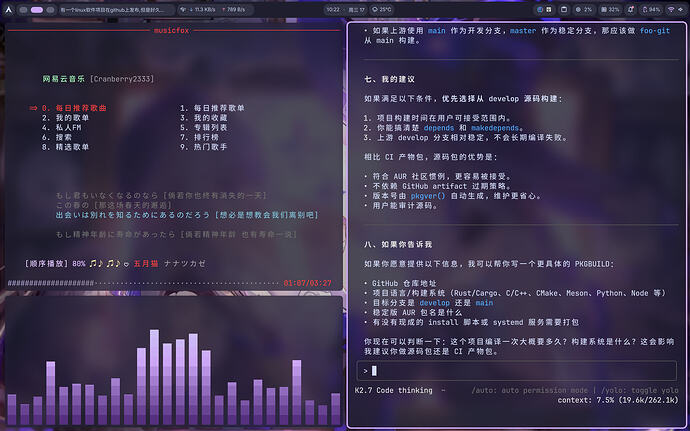
Task: Click the musicfox playback progress bar
Action: pyautogui.click(x=144, y=283)
